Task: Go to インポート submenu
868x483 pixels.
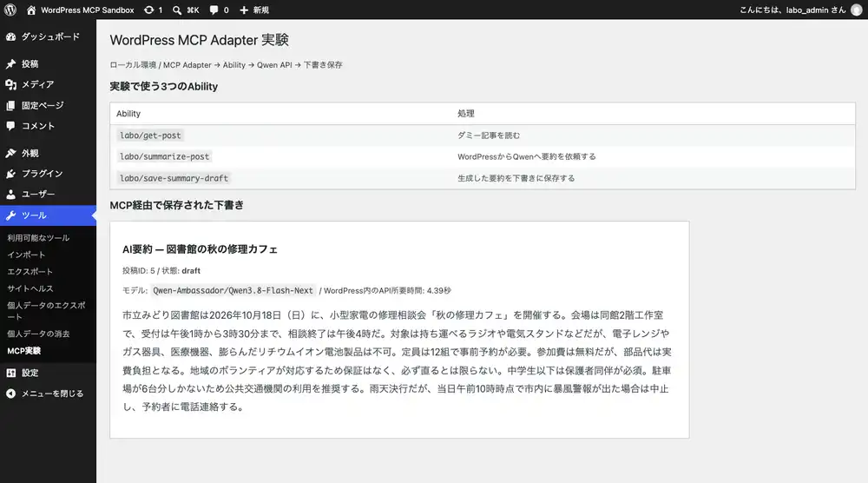Action: [x=26, y=255]
